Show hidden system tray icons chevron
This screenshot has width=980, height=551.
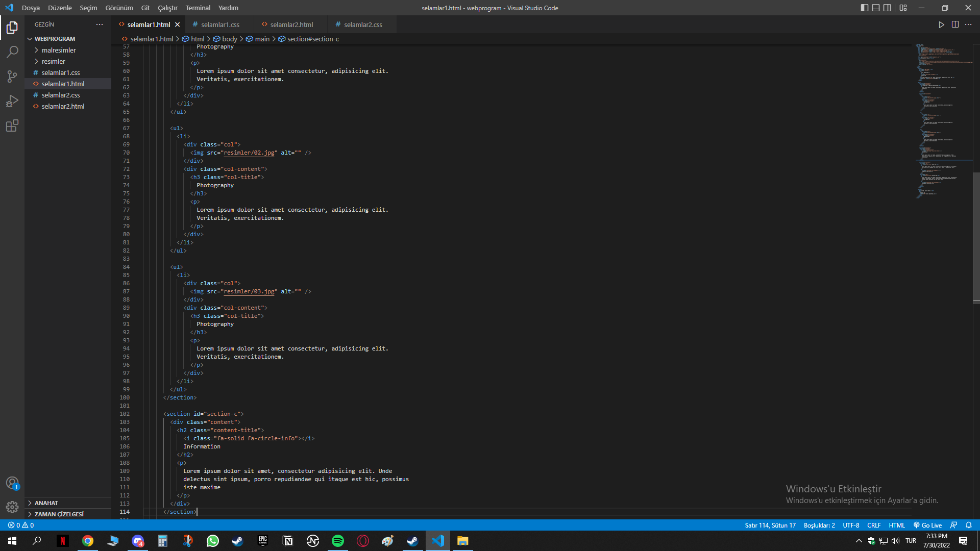click(859, 541)
